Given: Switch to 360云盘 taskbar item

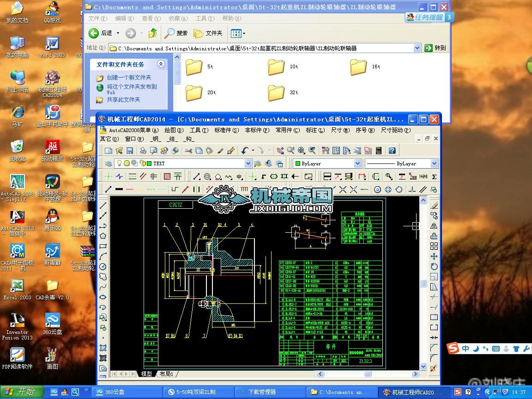Looking at the screenshot, I should [127, 392].
